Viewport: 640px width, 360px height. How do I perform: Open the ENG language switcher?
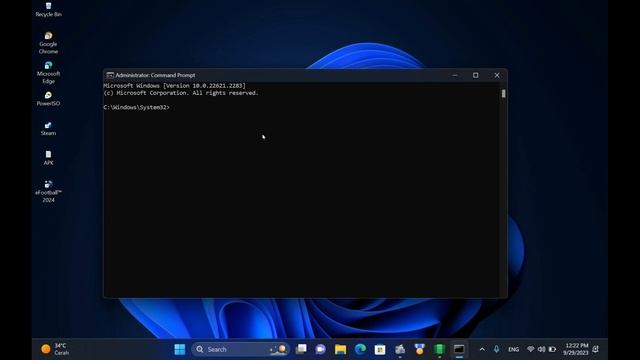[x=513, y=349]
